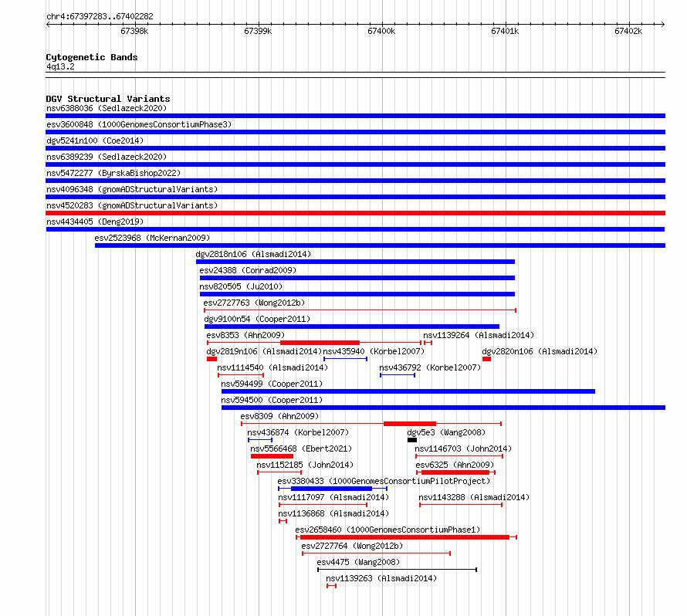The width and height of the screenshot is (687, 616).
Task: Click nsv436792 (Korbel2007) label
Action: (x=430, y=367)
